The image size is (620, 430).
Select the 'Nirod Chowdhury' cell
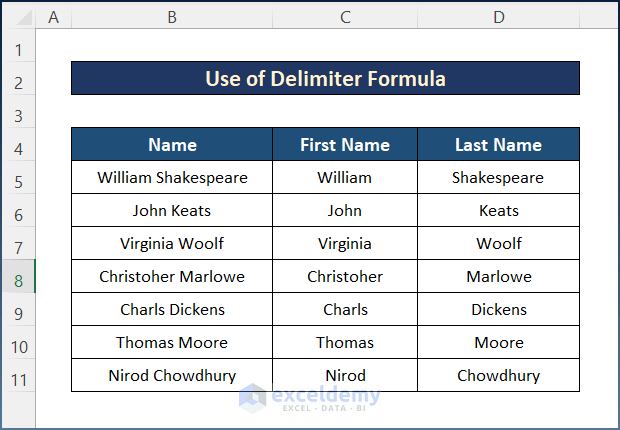point(172,376)
